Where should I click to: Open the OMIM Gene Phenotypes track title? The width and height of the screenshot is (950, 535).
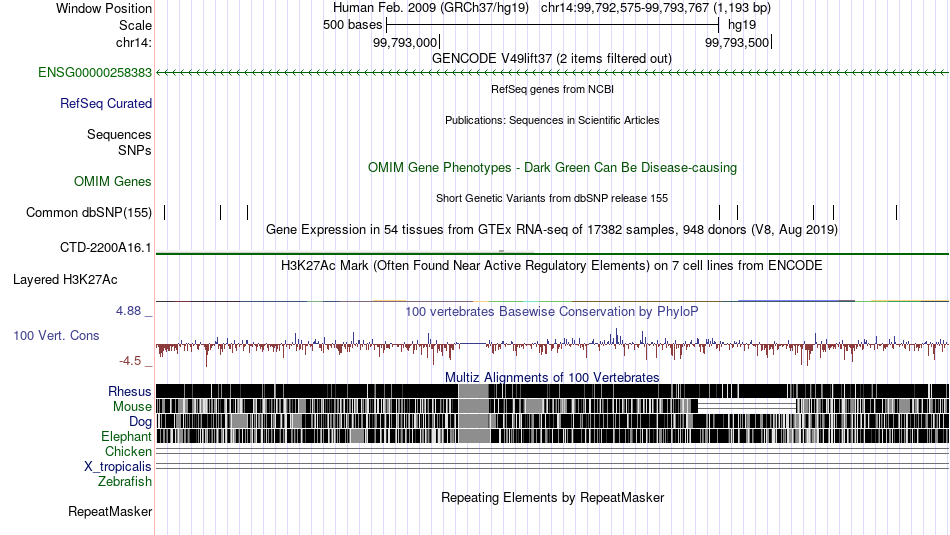click(x=552, y=168)
